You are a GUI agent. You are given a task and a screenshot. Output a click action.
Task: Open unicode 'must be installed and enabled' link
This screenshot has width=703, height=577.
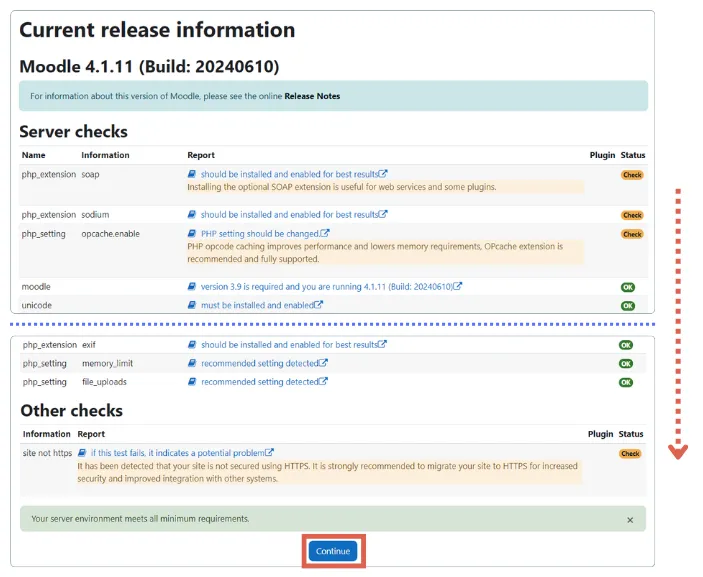[257, 305]
